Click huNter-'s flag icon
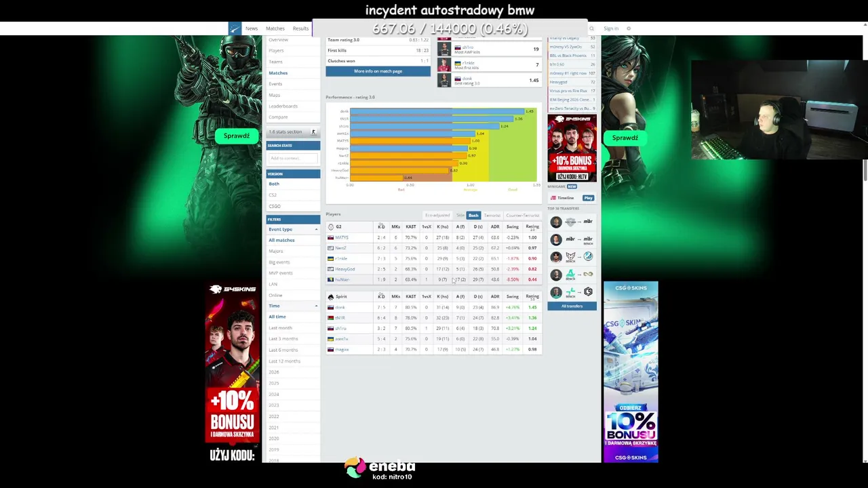The width and height of the screenshot is (868, 488). point(330,279)
